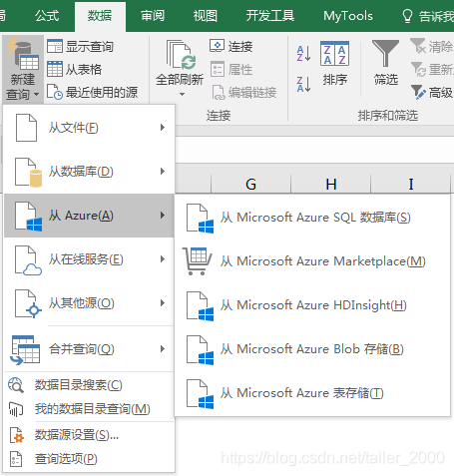Sort ascending with the A to Z icon

(303, 53)
